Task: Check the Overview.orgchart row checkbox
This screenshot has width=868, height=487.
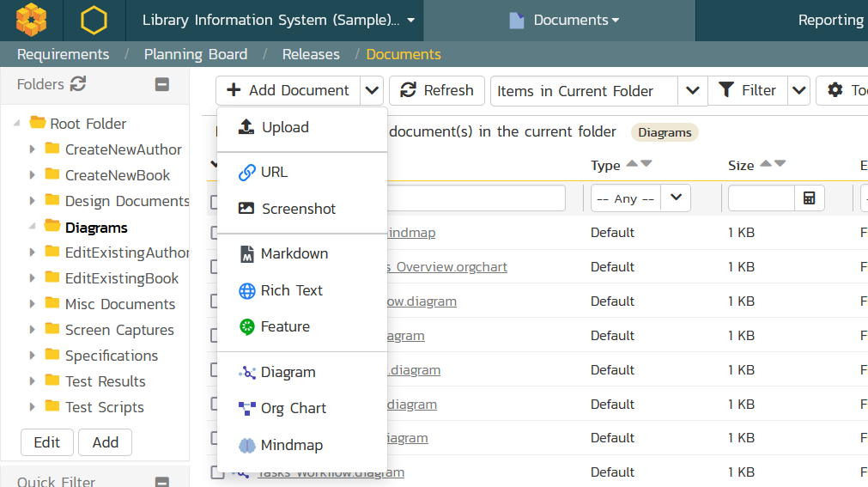Action: tap(212, 267)
